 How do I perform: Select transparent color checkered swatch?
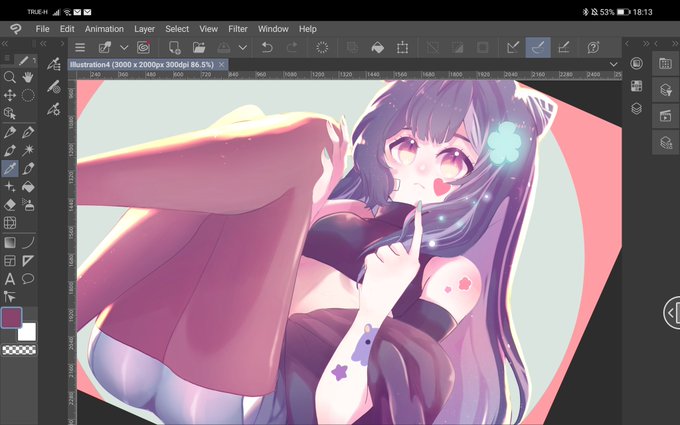19,350
